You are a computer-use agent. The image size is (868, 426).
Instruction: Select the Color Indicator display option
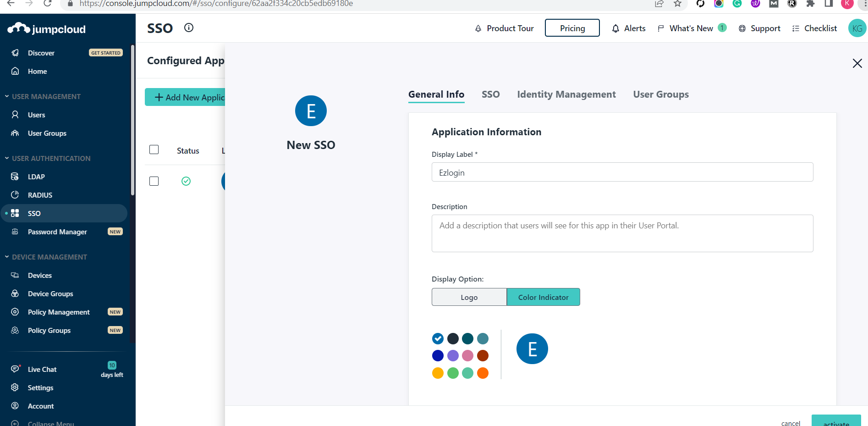543,297
